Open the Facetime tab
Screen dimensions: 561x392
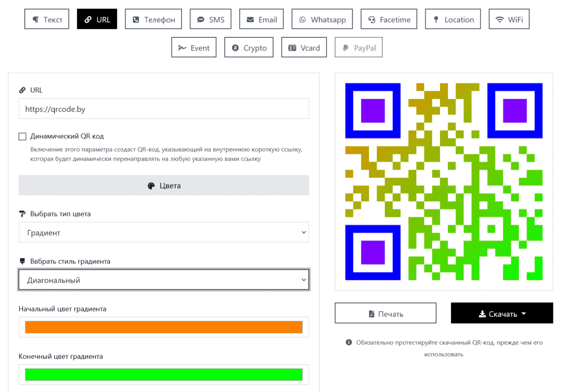click(389, 19)
